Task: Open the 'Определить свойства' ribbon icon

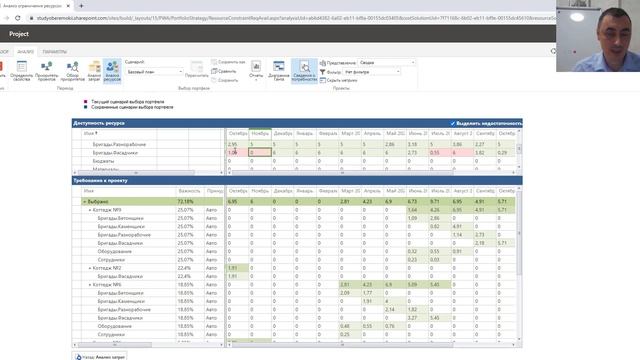Action: (22, 71)
